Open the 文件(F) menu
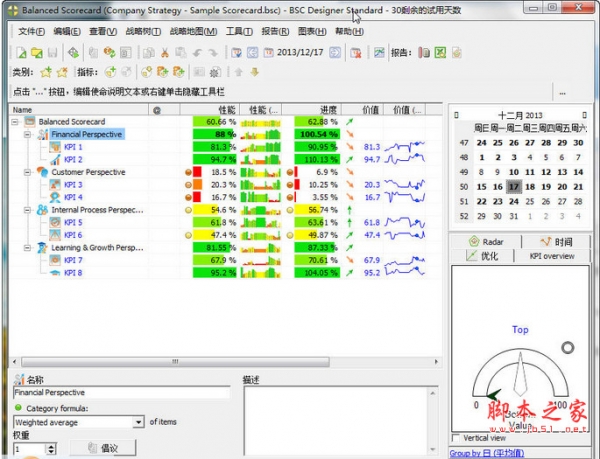 click(x=31, y=31)
